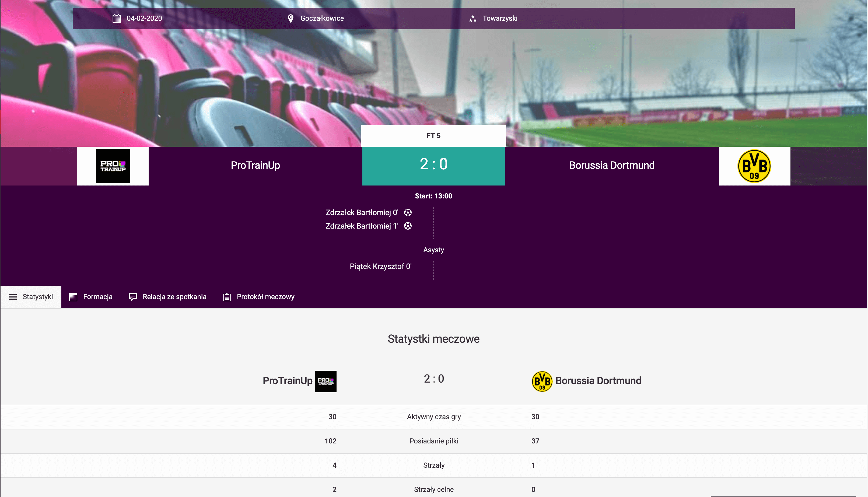Viewport: 868px width, 497px height.
Task: Click the stars icon next to Towarzyski
Action: (x=473, y=18)
